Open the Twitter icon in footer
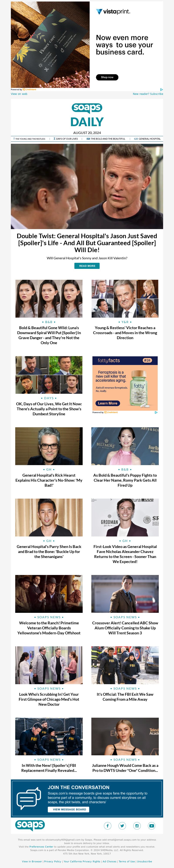The image size is (174, 868). [122, 826]
